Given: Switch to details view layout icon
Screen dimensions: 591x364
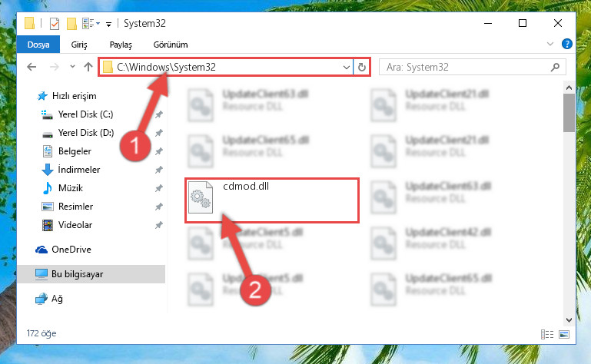Looking at the screenshot, I should tap(547, 334).
